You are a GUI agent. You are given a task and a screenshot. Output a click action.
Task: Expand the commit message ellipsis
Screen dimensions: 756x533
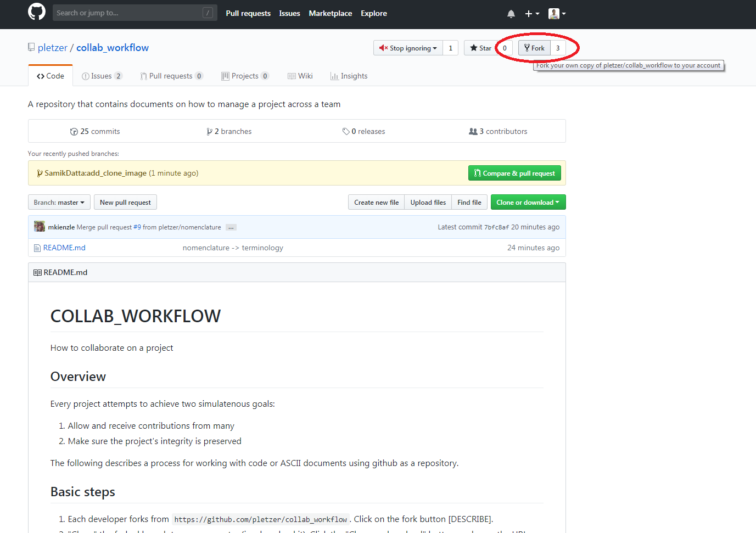231,227
